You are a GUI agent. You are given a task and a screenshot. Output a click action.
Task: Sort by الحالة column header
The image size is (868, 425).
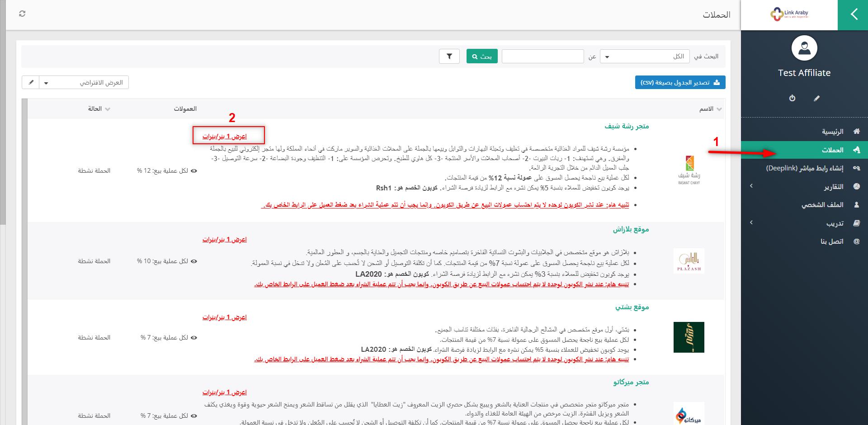[x=99, y=109]
